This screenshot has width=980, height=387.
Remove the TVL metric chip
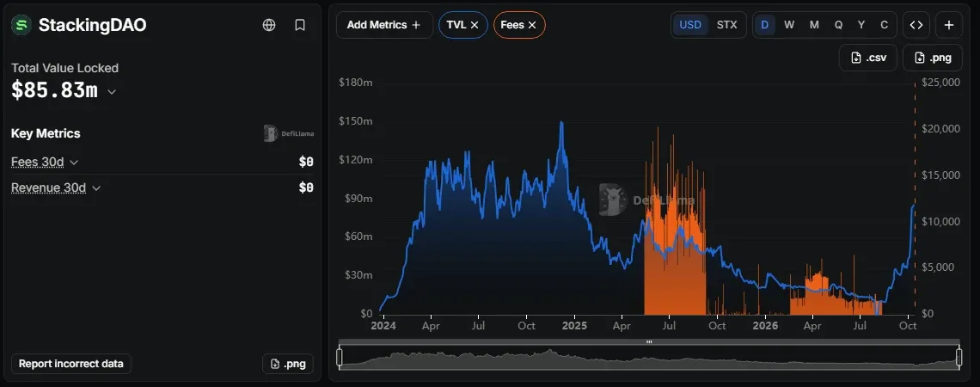coord(475,25)
